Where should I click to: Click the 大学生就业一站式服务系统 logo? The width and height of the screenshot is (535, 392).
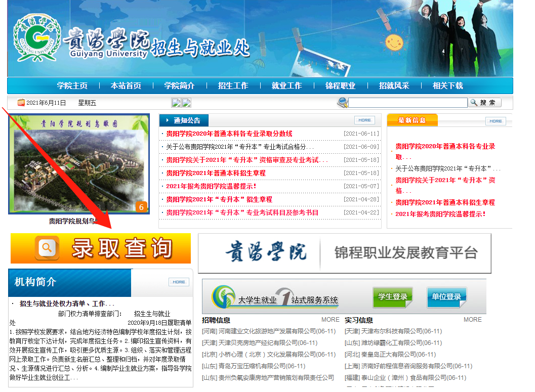[275, 298]
